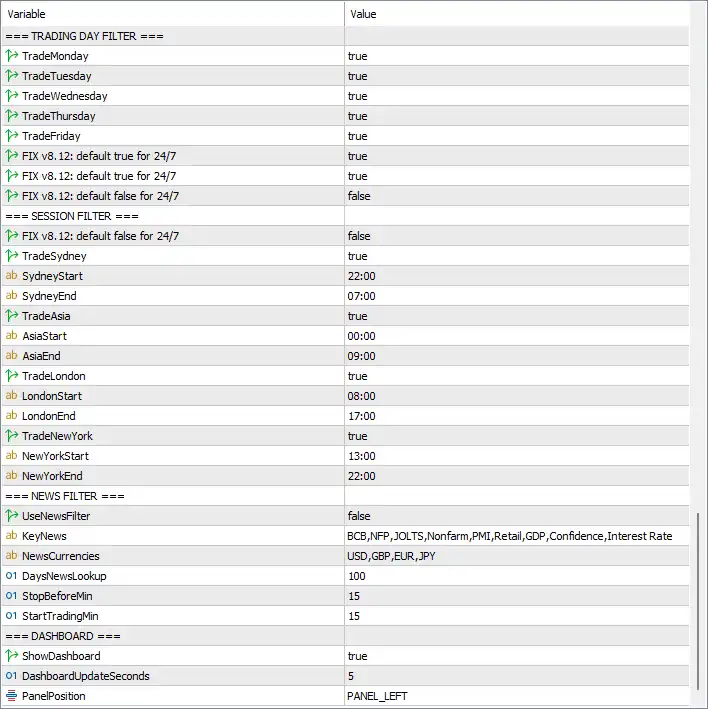Click the integer '01' icon beside StartTradingMin
Image resolution: width=708 pixels, height=709 pixels.
pyautogui.click(x=11, y=615)
